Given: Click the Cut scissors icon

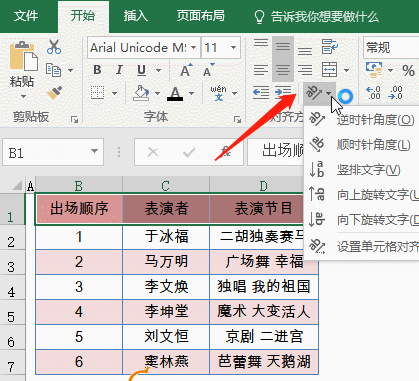Looking at the screenshot, I should (54, 47).
